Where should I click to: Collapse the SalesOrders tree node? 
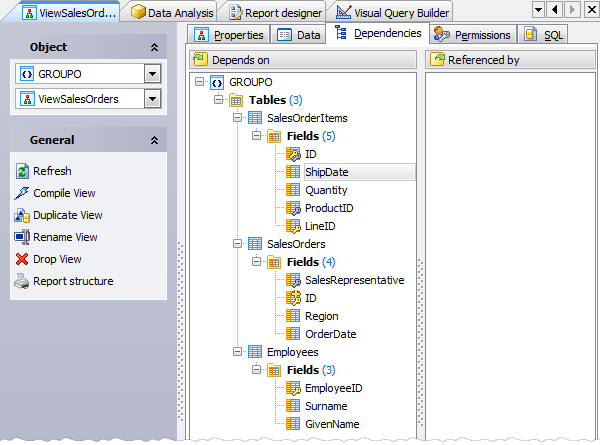pos(237,244)
